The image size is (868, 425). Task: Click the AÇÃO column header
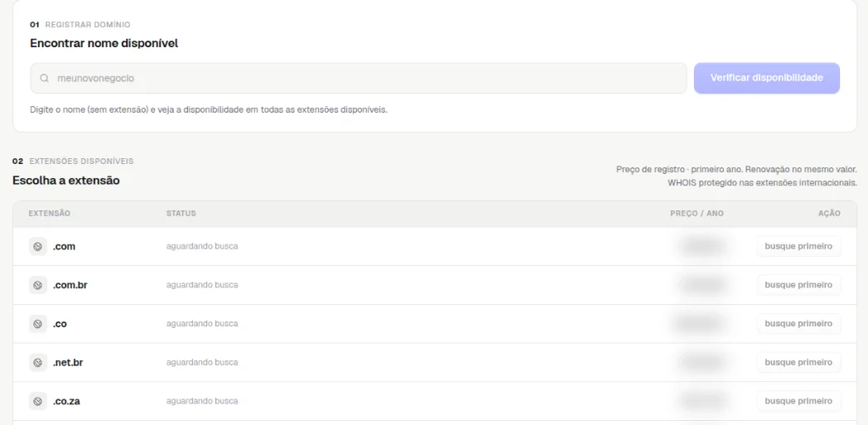(829, 214)
